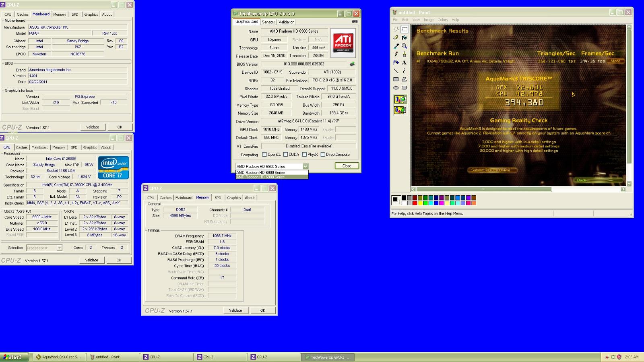Click Validate in the CPU-Z memory window
This screenshot has height=362, width=644.
coord(235,310)
